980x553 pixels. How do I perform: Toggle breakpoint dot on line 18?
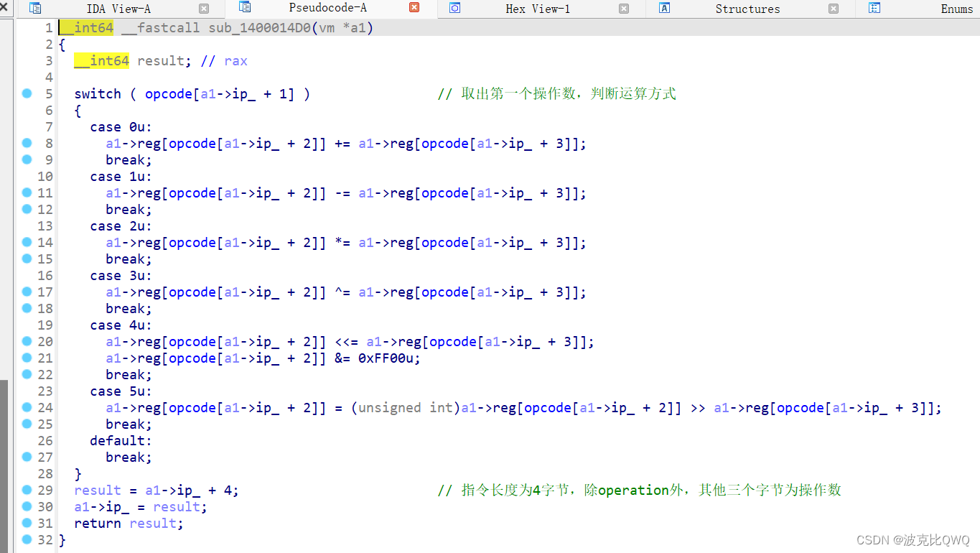click(x=27, y=308)
